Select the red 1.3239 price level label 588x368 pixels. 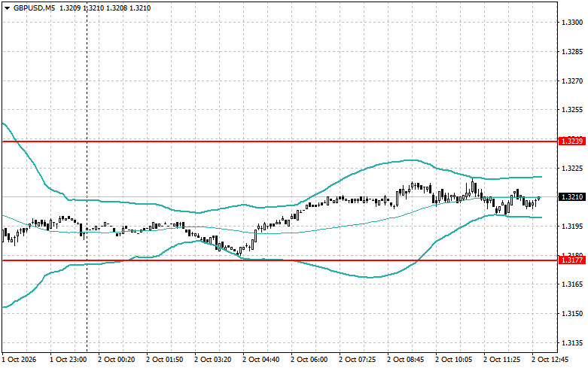coord(572,141)
